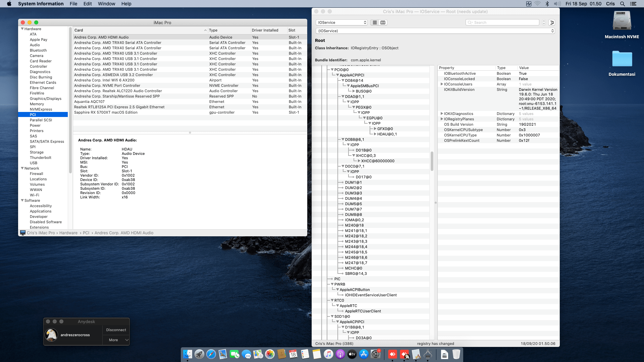Image resolution: width=644 pixels, height=362 pixels.
Task: Select the EGPU@0 tree node
Action: [374, 118]
